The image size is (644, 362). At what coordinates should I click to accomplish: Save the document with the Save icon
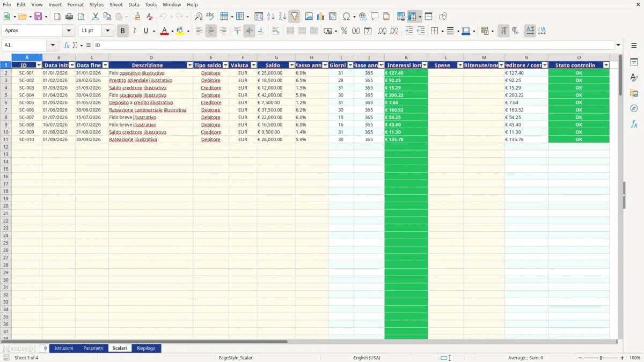pos(38,17)
